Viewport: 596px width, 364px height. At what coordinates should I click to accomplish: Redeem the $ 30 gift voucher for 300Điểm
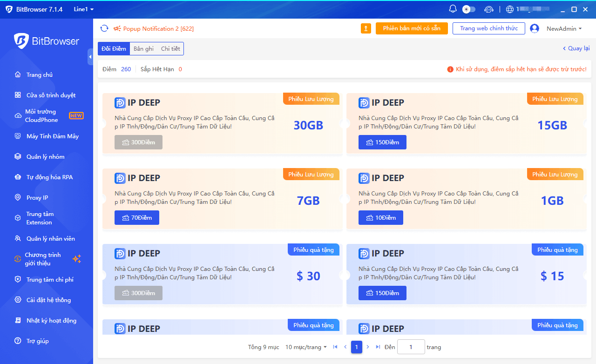pyautogui.click(x=138, y=293)
